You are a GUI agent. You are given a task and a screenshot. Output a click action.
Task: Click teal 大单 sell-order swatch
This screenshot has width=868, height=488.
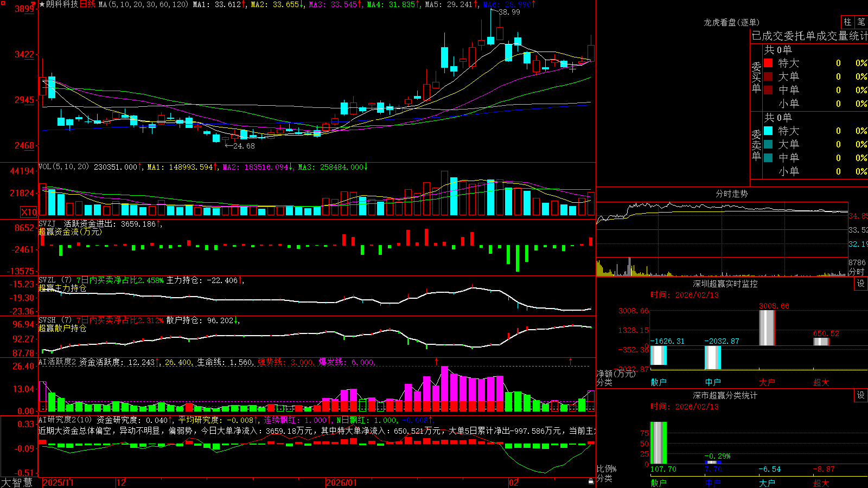[x=768, y=144]
